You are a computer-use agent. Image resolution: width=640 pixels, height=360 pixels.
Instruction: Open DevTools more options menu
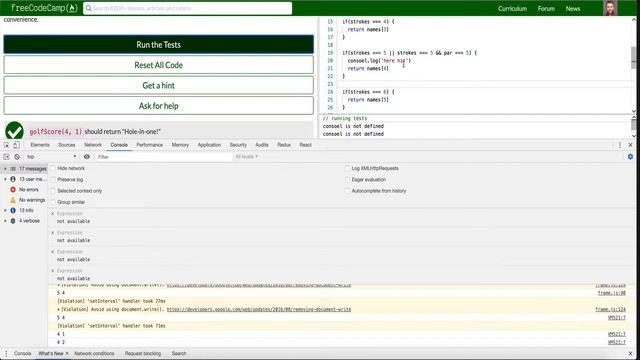(x=620, y=145)
